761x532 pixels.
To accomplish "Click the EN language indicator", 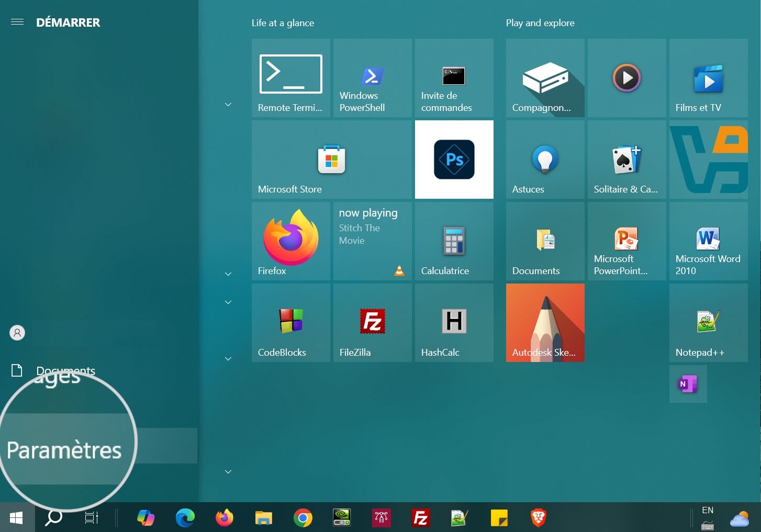I will (708, 510).
